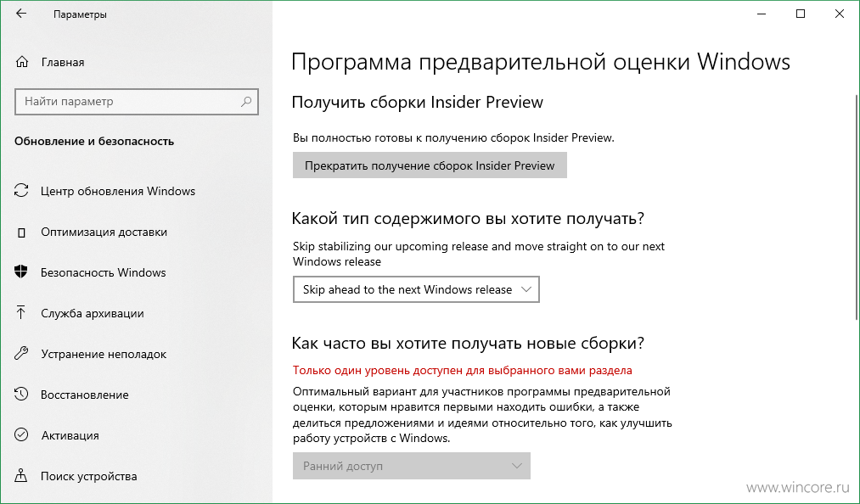Click the chevron of Skip ahead dropdown

[526, 289]
